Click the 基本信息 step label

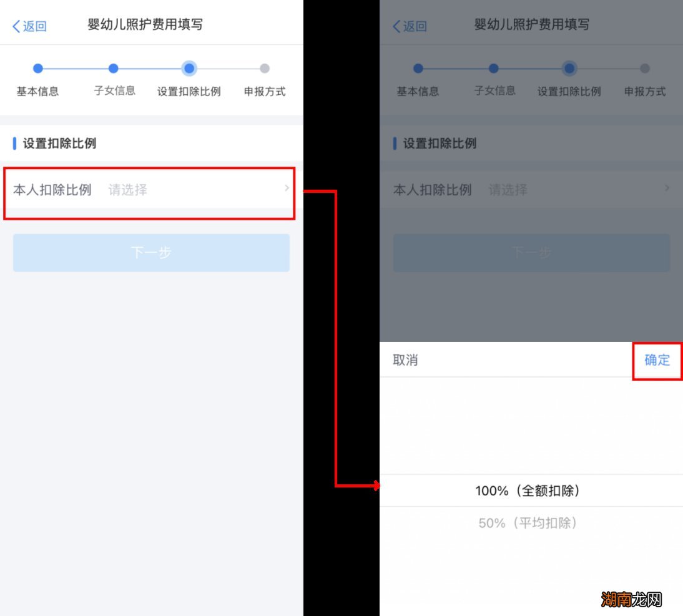tap(38, 91)
